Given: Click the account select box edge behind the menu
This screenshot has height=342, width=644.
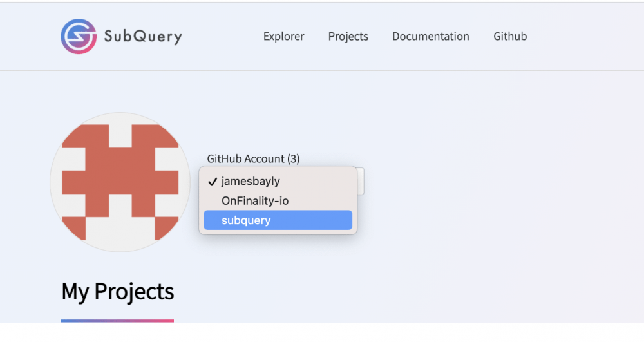Looking at the screenshot, I should point(360,181).
